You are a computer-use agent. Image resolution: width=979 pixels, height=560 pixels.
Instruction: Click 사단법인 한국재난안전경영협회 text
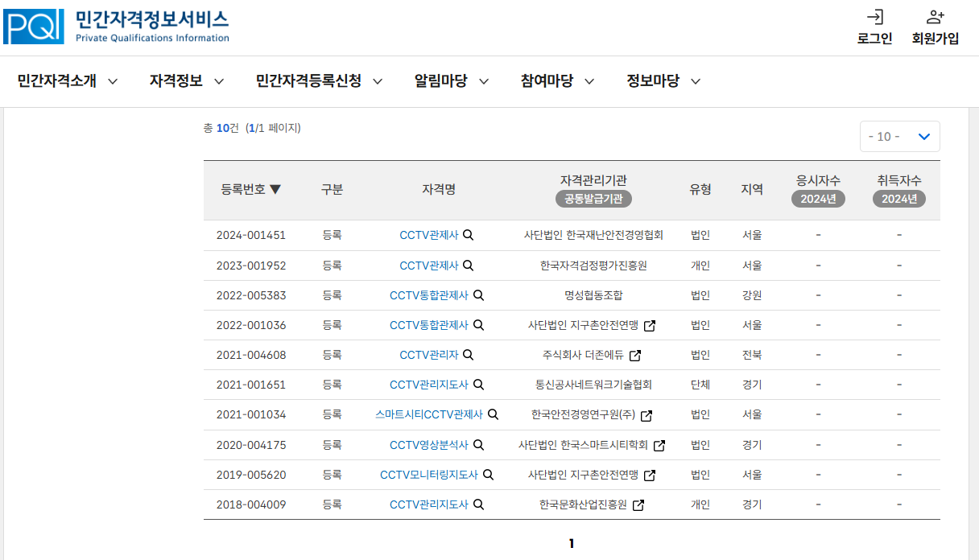coord(593,235)
